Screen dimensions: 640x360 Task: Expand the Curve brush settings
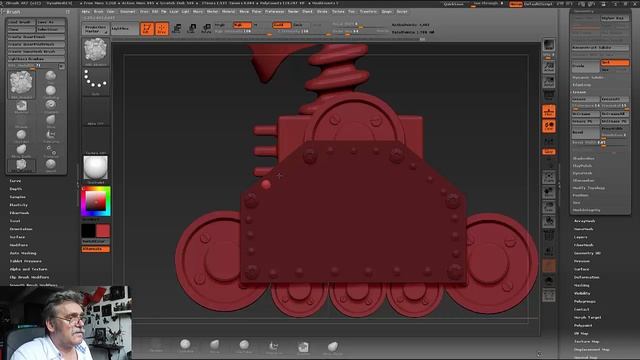point(15,181)
